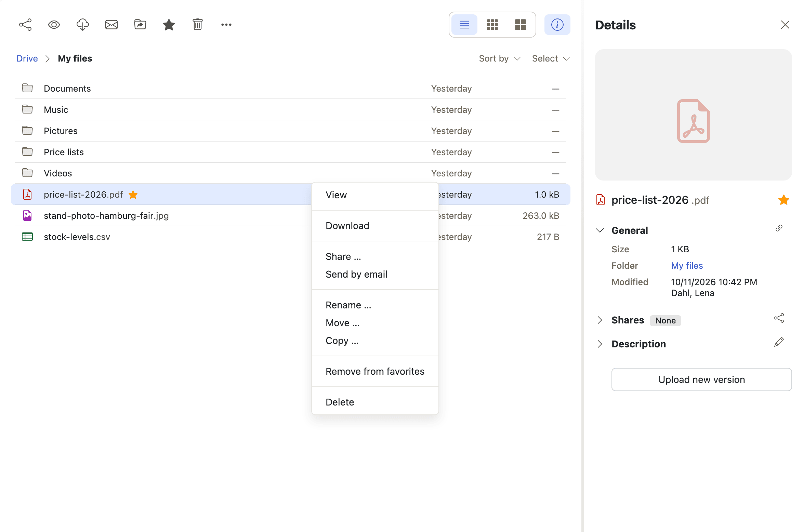Click the 217 B size value

(548, 237)
